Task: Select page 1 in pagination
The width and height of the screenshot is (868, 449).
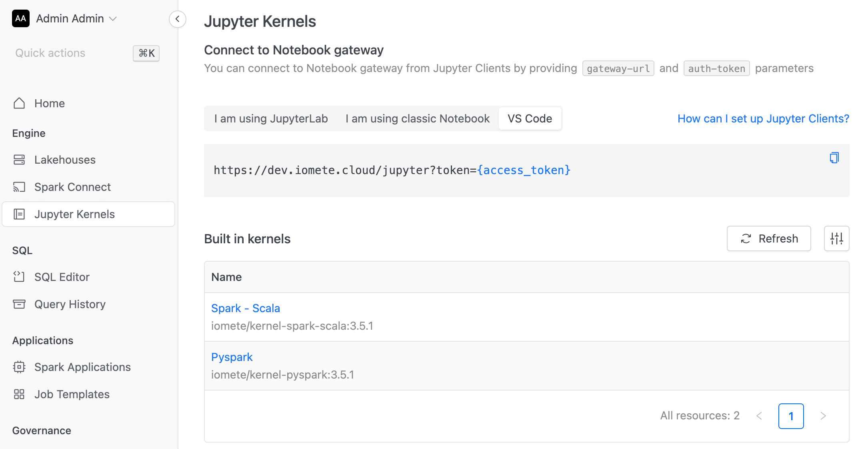Action: (791, 416)
